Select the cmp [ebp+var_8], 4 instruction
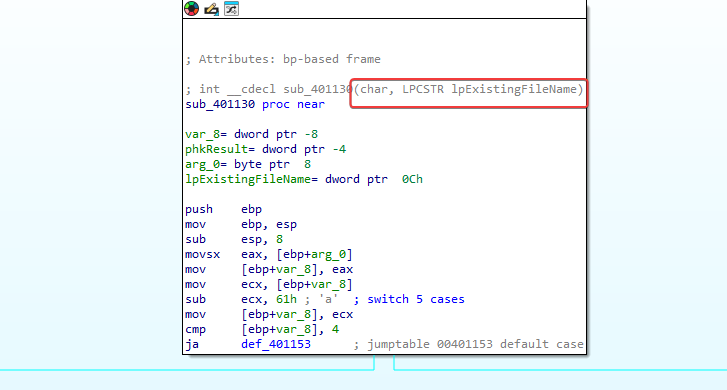This screenshot has width=727, height=390. click(262, 329)
